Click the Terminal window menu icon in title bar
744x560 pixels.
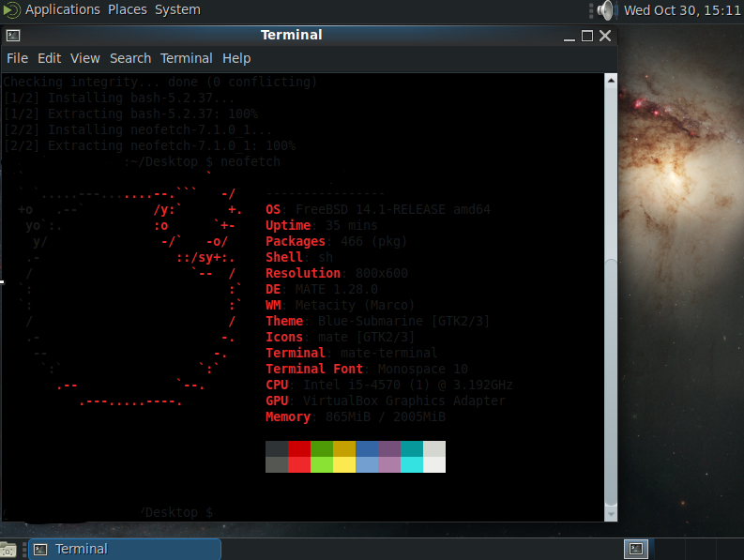pos(13,36)
